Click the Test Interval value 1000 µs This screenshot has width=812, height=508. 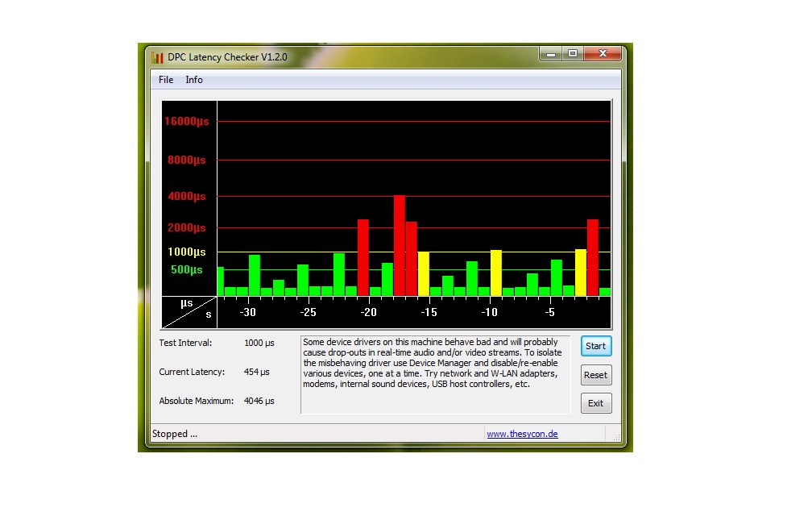[259, 344]
